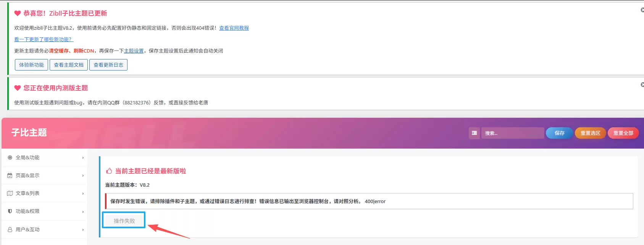
Task: Click the 功能&权限 shield icon
Action: click(10, 211)
